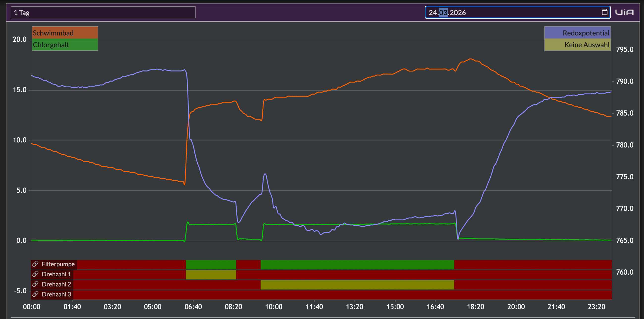Screen dimensions: 644x319
Task: Click first green Filterpumpe on-segment near 06:40
Action: point(211,265)
